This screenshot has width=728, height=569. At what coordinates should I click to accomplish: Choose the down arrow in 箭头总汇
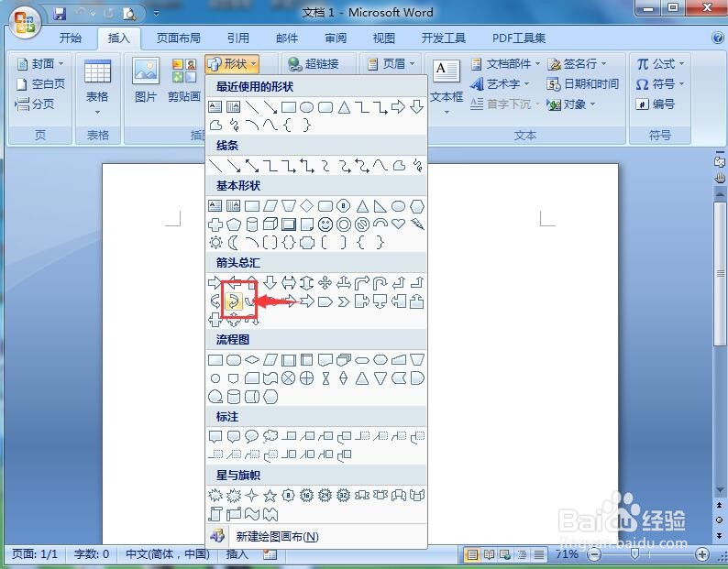pos(270,282)
